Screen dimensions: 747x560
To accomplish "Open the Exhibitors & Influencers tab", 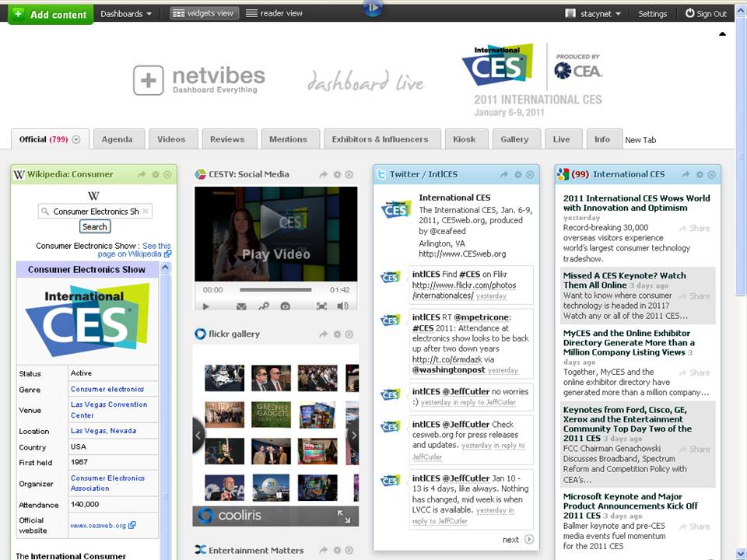I will 380,139.
